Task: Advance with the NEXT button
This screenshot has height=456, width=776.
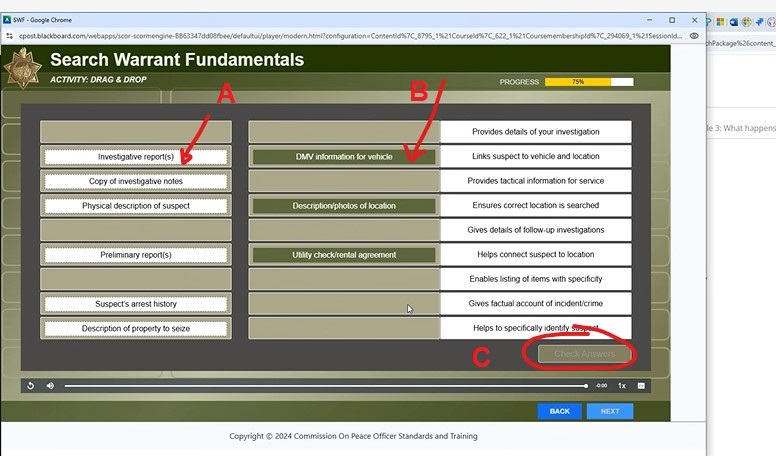Action: point(609,411)
